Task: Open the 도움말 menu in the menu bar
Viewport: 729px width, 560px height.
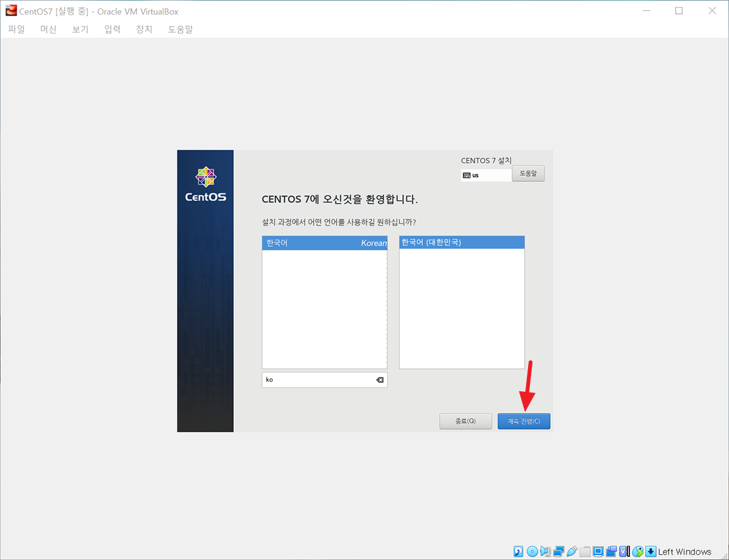Action: click(x=181, y=29)
